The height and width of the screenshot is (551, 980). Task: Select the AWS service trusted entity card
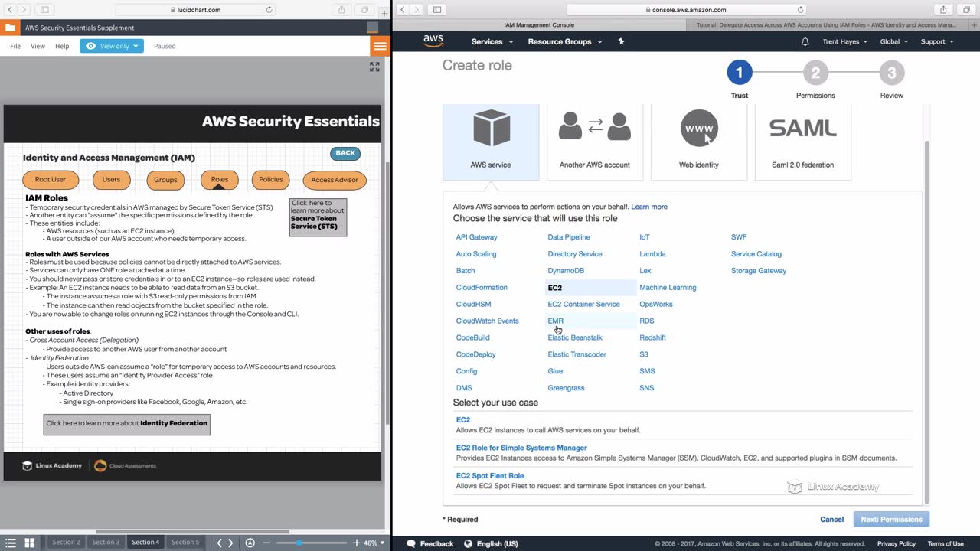click(x=491, y=142)
